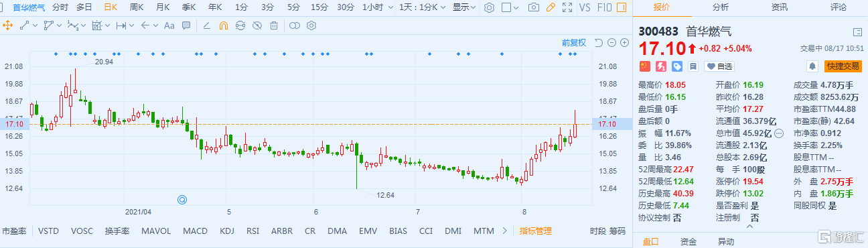868x248 pixels.
Task: Add stock to 自选 favorites
Action: click(x=719, y=66)
